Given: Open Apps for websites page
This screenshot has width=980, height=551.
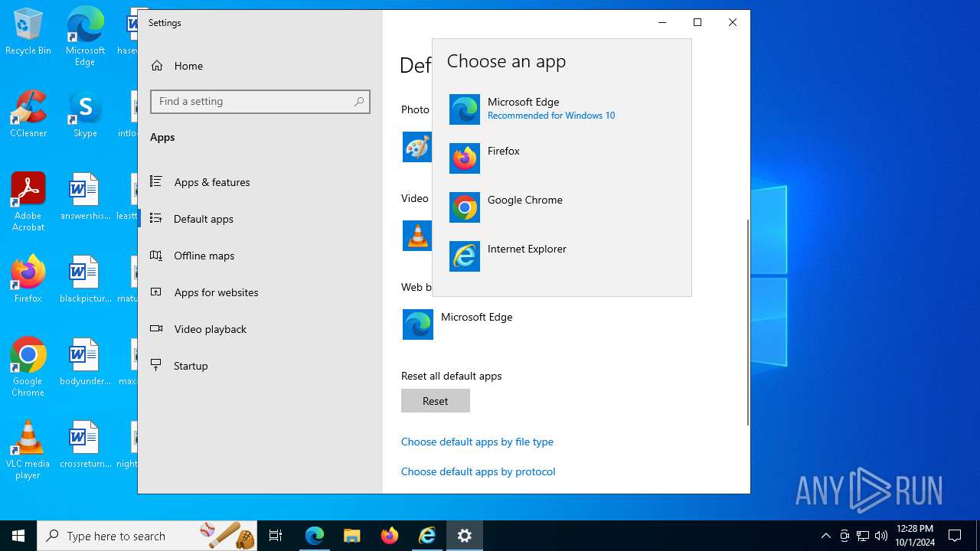Looking at the screenshot, I should [216, 292].
